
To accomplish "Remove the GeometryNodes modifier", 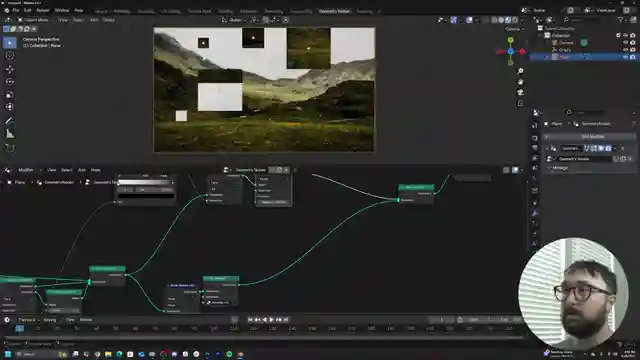I will pos(622,148).
